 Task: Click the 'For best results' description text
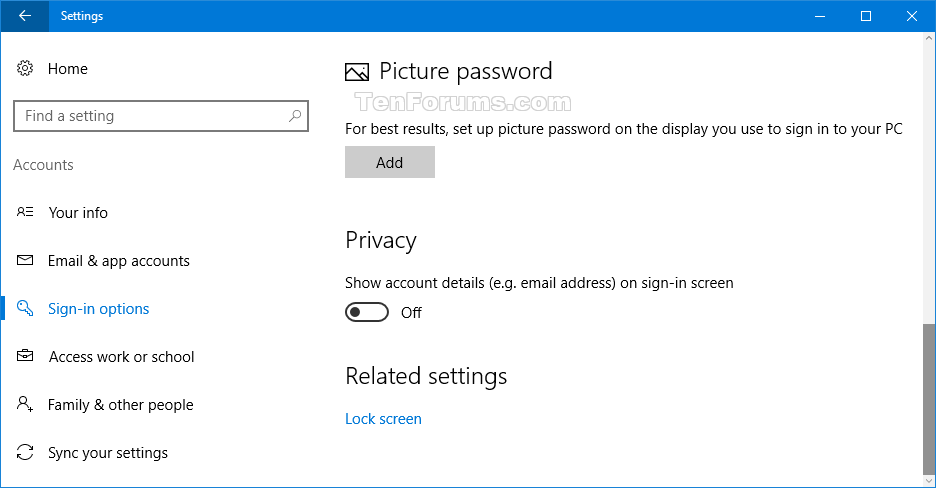(624, 129)
